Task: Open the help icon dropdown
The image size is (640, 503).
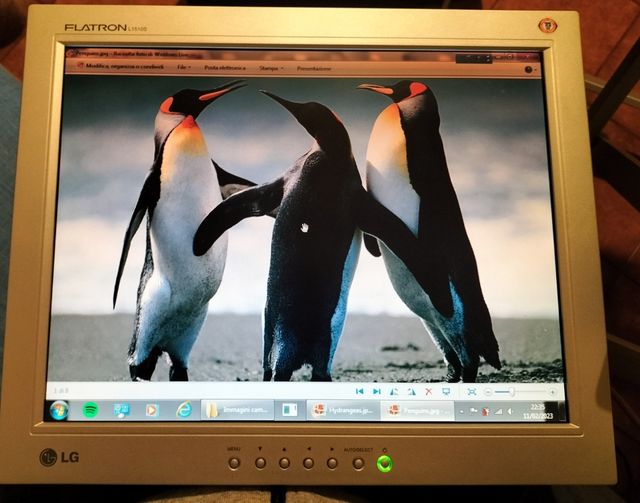Action: click(530, 70)
